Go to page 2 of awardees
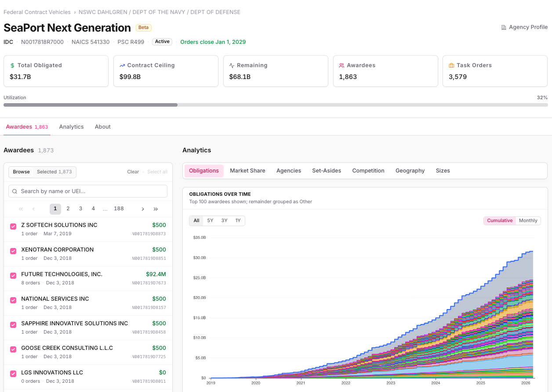This screenshot has width=552, height=392. tap(68, 209)
